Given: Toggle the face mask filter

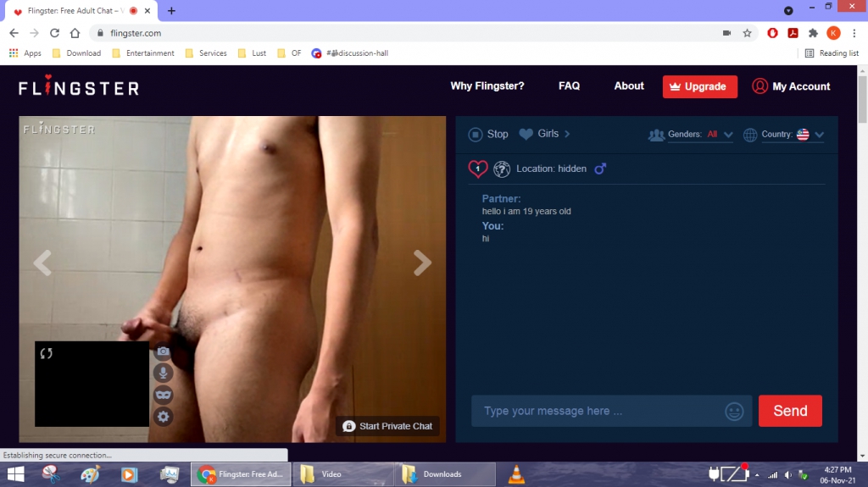Looking at the screenshot, I should pyautogui.click(x=163, y=395).
